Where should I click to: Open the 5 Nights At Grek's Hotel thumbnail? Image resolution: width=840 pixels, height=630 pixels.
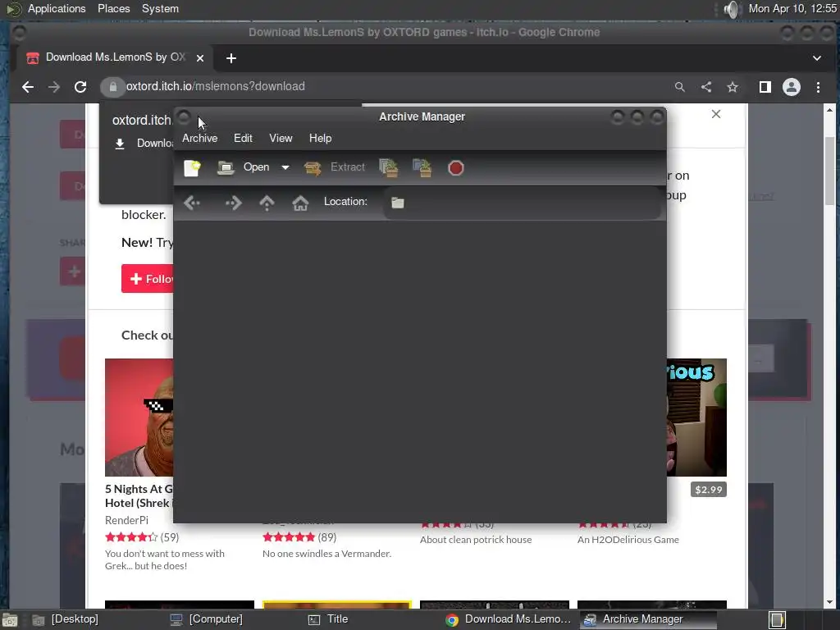(139, 418)
